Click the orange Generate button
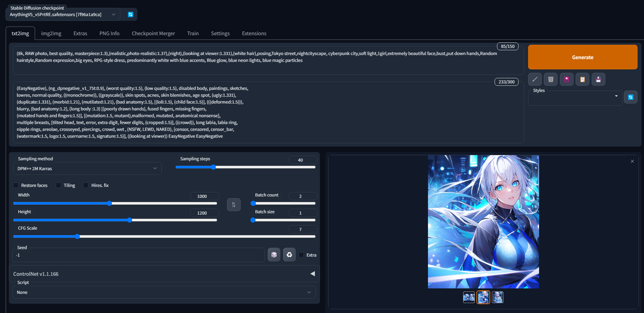This screenshot has height=313, width=644. point(582,57)
